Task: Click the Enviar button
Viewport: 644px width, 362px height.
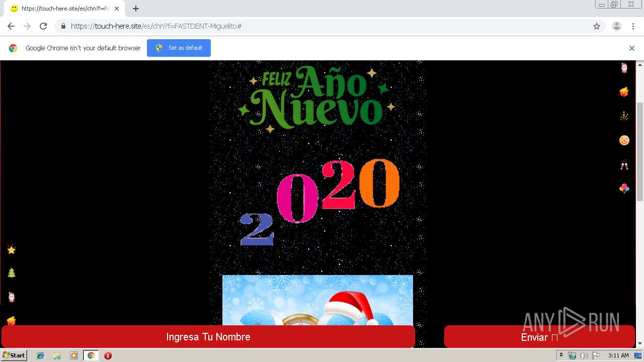Action: click(x=539, y=337)
